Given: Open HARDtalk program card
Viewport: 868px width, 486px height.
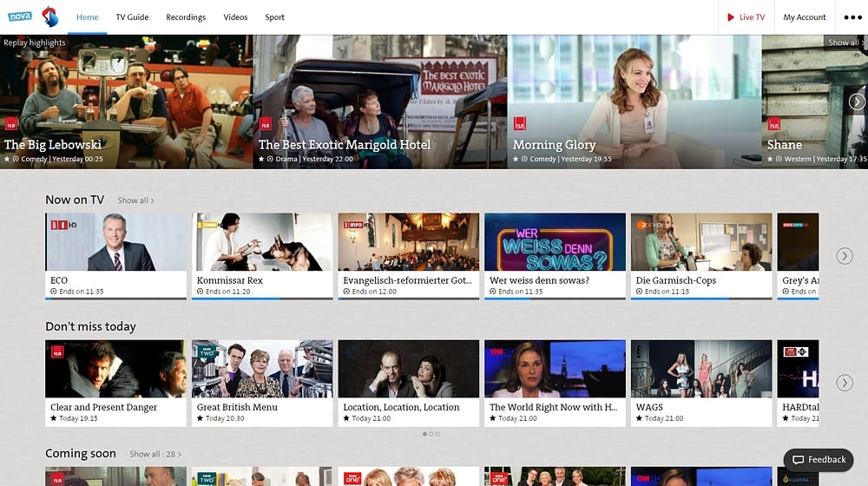Looking at the screenshot, I should click(x=798, y=383).
